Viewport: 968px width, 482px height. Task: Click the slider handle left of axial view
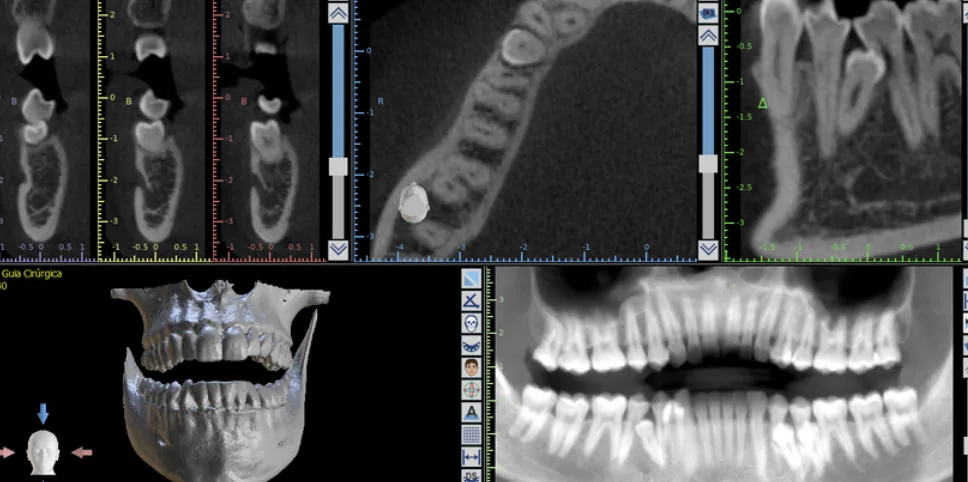pos(338,166)
